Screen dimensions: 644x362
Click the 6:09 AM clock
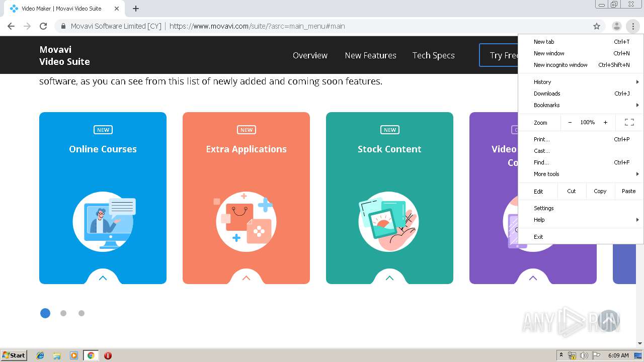(618, 355)
